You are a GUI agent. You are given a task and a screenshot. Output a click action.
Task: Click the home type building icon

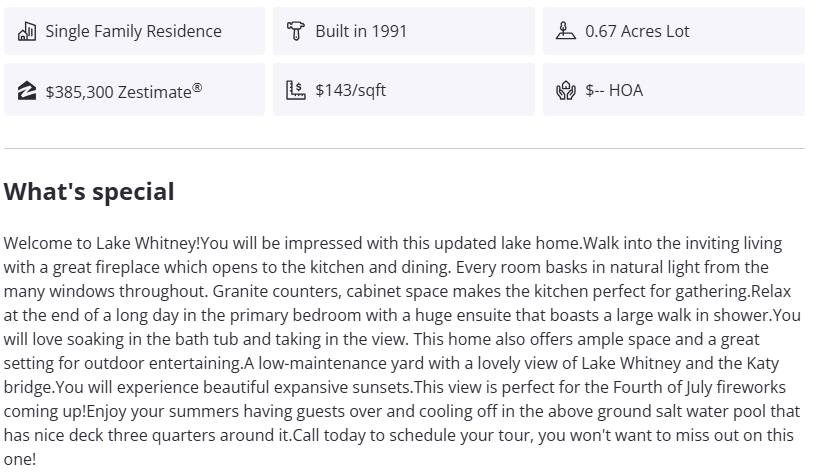pyautogui.click(x=27, y=31)
